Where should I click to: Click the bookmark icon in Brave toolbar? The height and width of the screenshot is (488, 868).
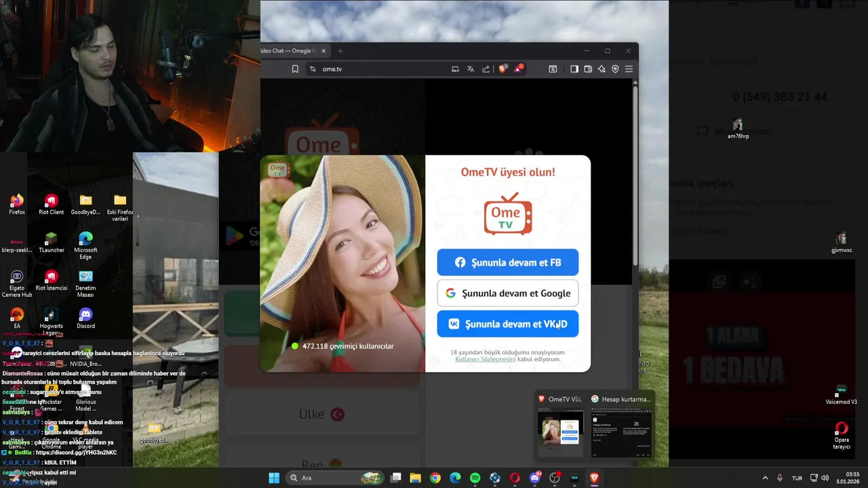[295, 69]
